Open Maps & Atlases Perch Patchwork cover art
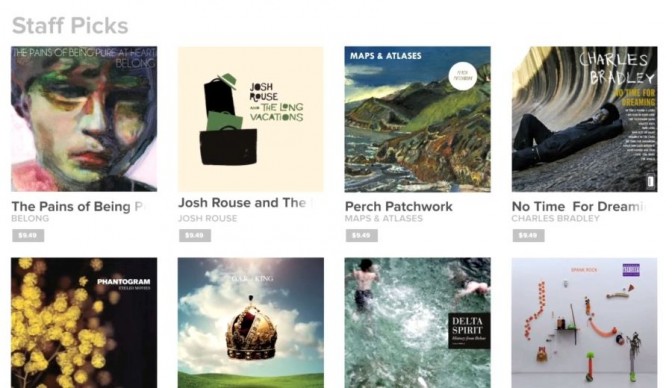 coord(417,119)
